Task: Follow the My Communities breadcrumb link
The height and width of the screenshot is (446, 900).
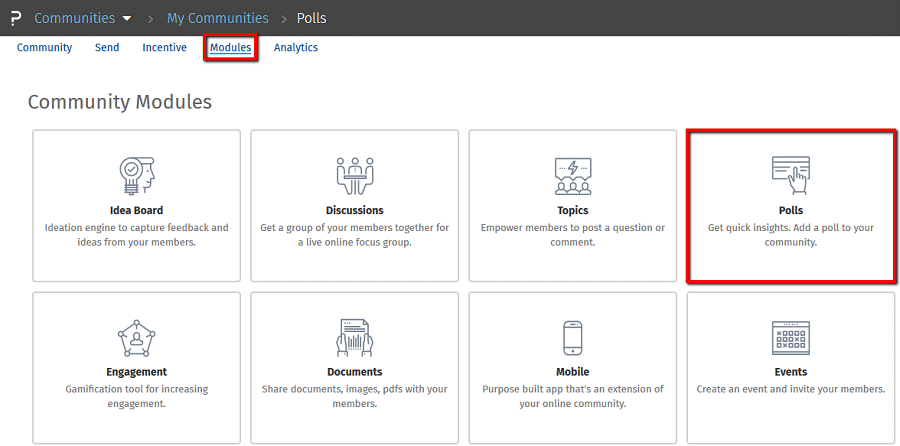Action: coord(218,18)
